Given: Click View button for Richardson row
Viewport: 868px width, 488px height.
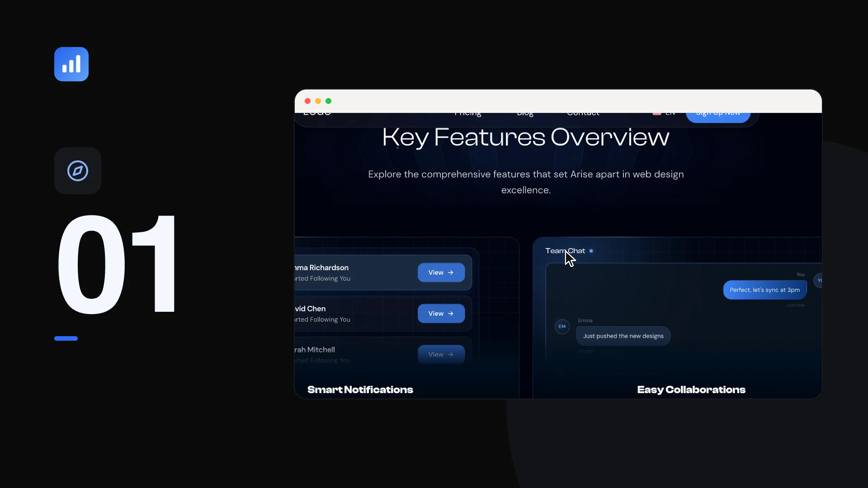Looking at the screenshot, I should coord(441,272).
